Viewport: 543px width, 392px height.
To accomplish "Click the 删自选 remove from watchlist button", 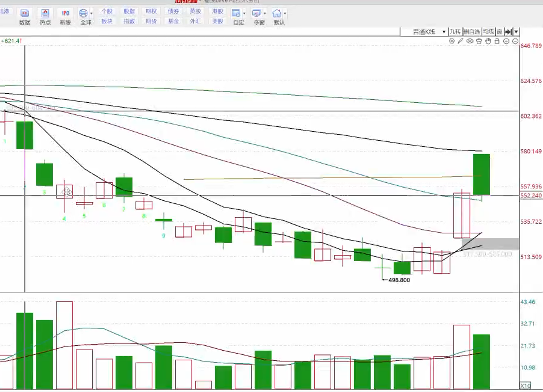I will 472,32.
